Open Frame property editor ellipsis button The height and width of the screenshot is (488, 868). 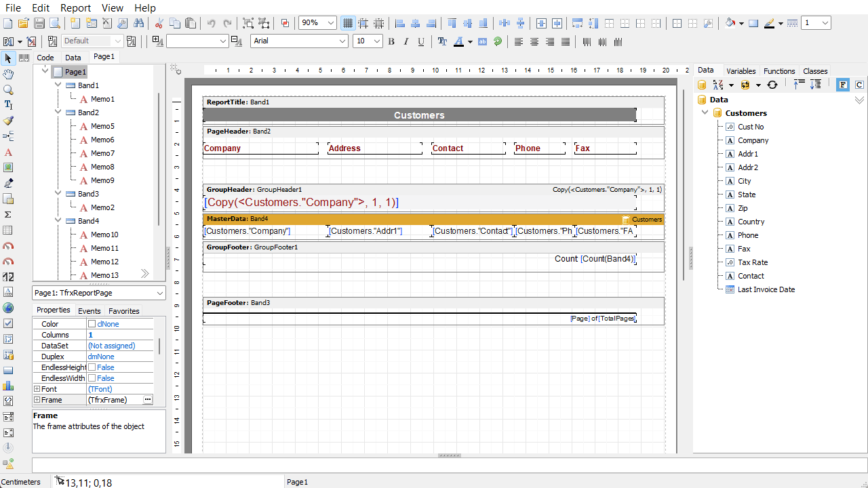click(x=148, y=400)
